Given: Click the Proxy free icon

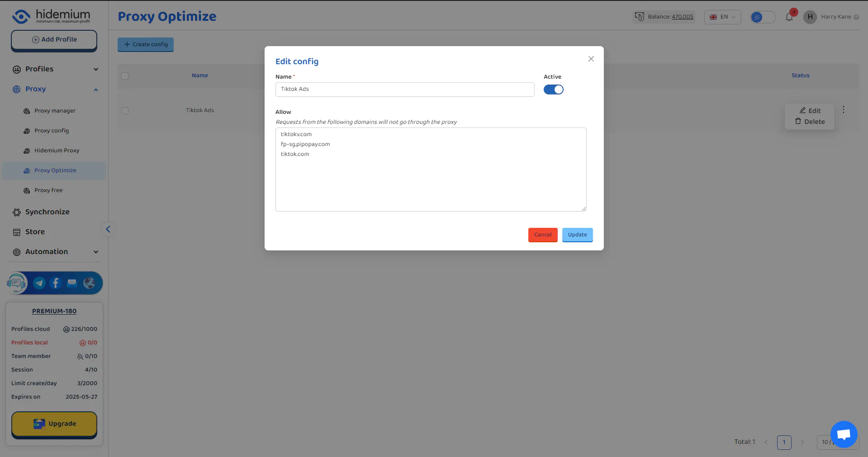Looking at the screenshot, I should coord(27,190).
